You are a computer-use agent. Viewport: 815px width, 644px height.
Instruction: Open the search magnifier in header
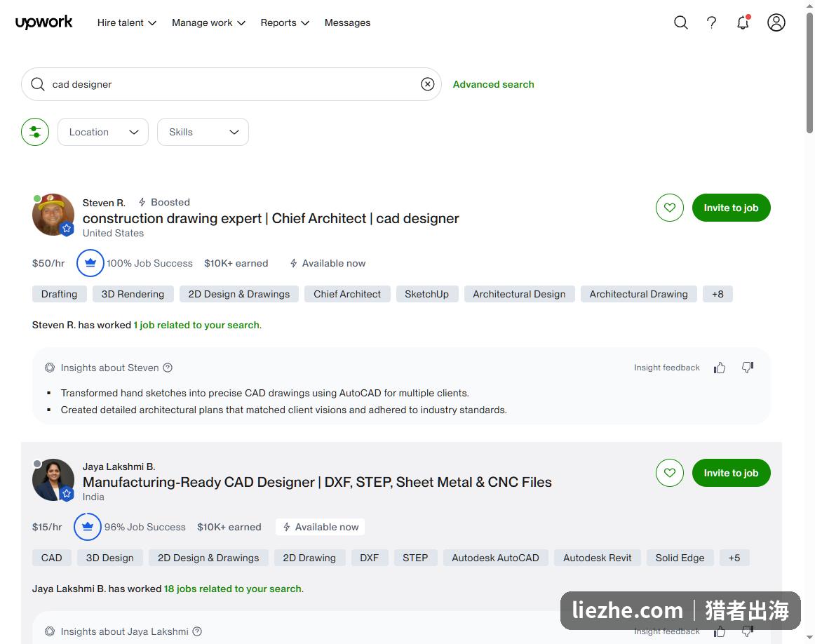coord(680,22)
